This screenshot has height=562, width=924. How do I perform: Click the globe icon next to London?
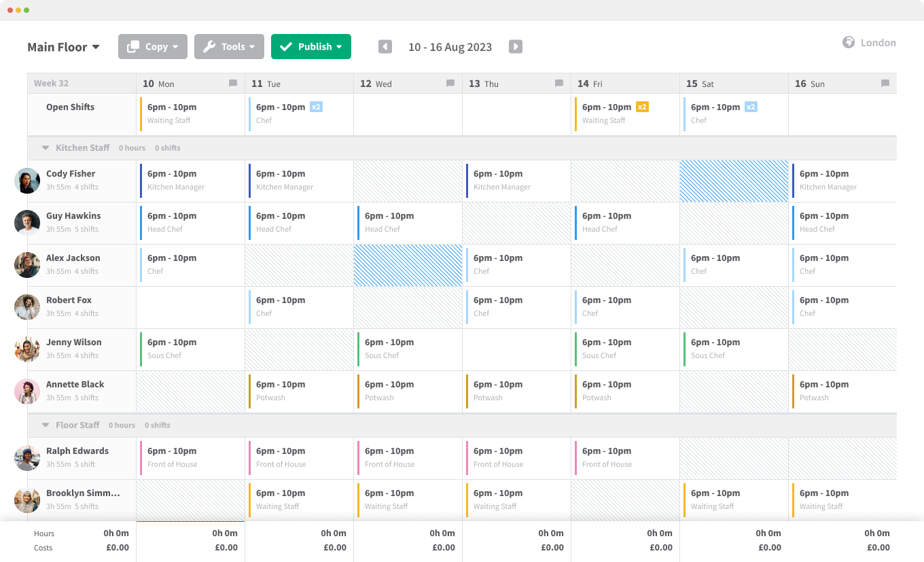tap(848, 42)
